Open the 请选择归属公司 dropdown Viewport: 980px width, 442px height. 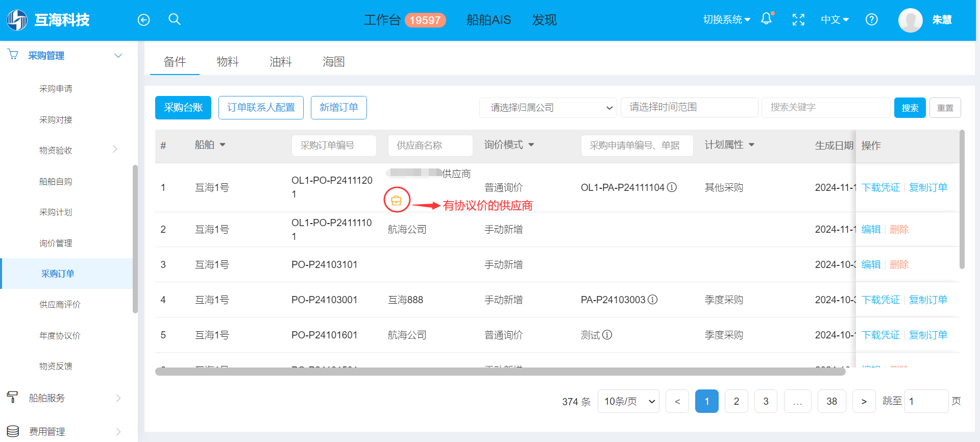coord(548,108)
